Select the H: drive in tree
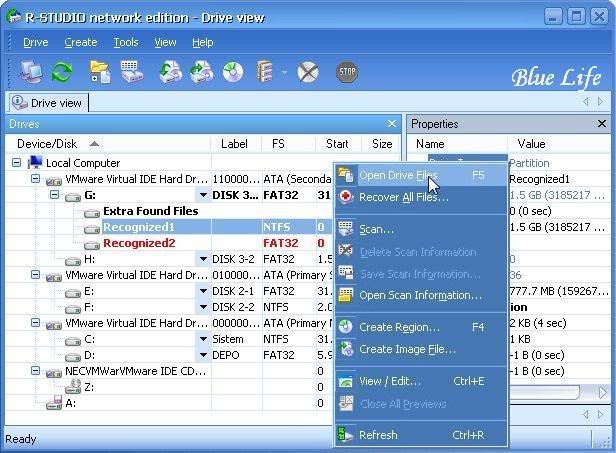The image size is (616, 453). click(90, 259)
